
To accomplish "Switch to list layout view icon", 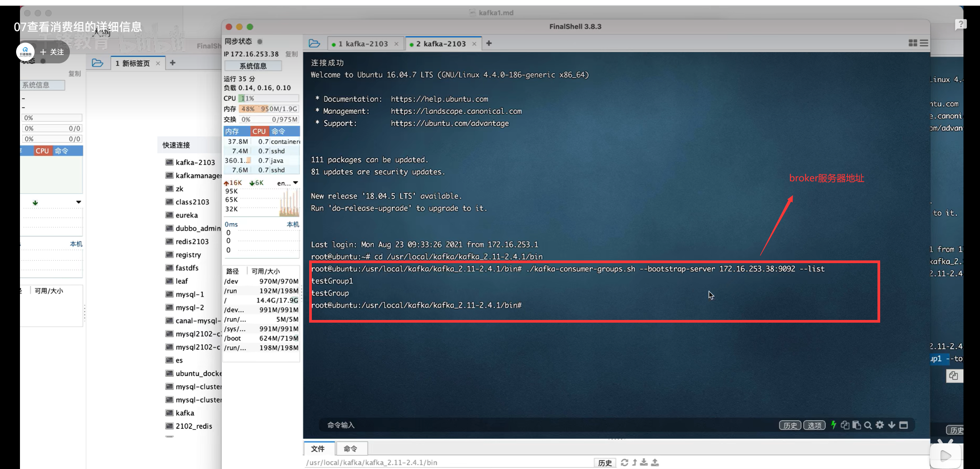I will coord(924,43).
